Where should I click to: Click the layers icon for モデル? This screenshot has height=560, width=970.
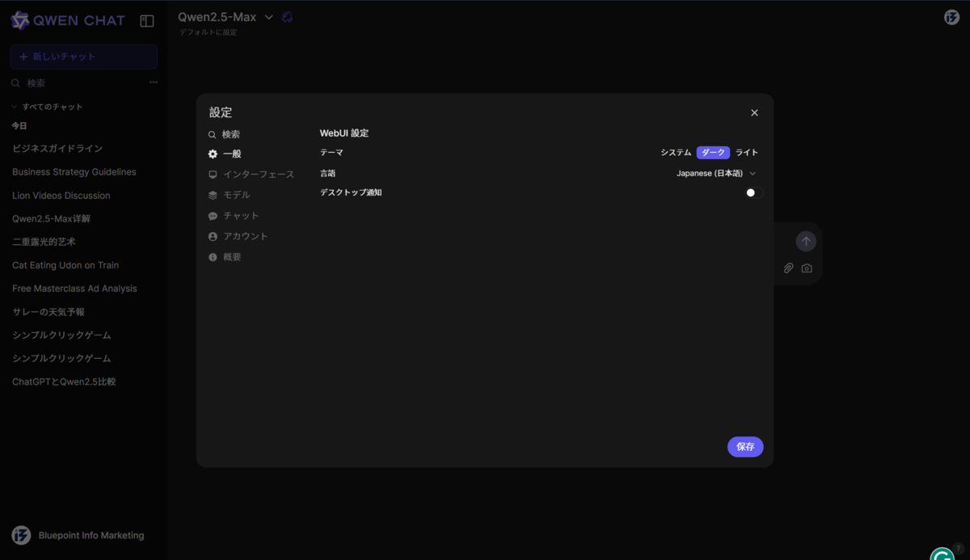coord(213,195)
